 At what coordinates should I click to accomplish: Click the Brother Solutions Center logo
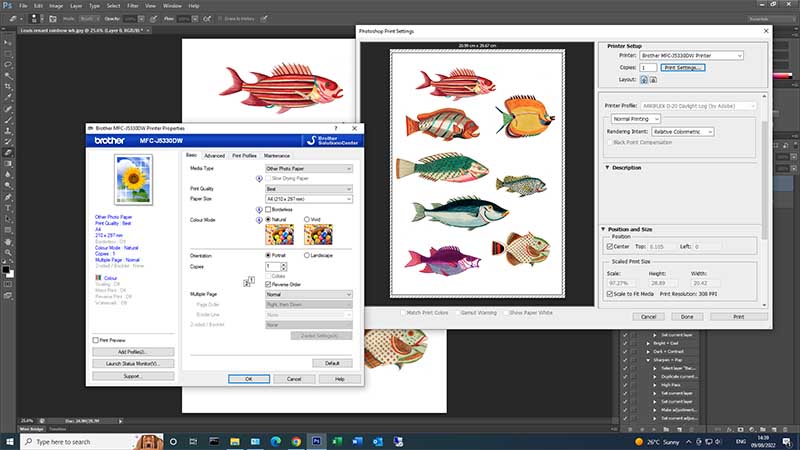tap(330, 143)
